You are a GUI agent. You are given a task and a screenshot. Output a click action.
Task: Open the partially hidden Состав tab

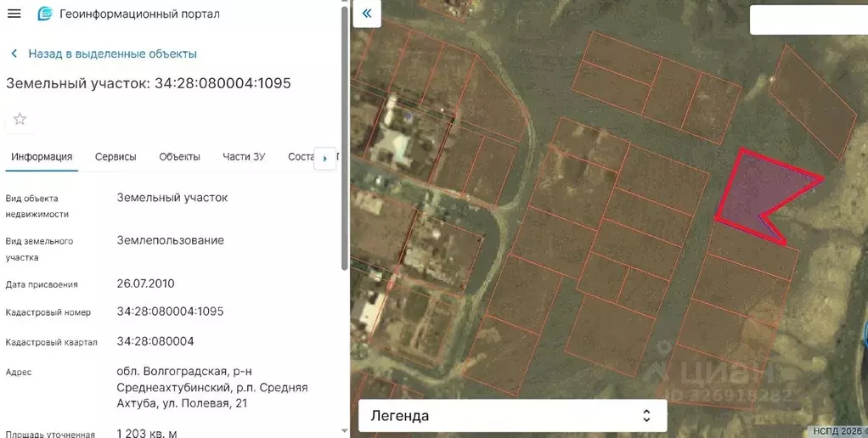coord(300,157)
